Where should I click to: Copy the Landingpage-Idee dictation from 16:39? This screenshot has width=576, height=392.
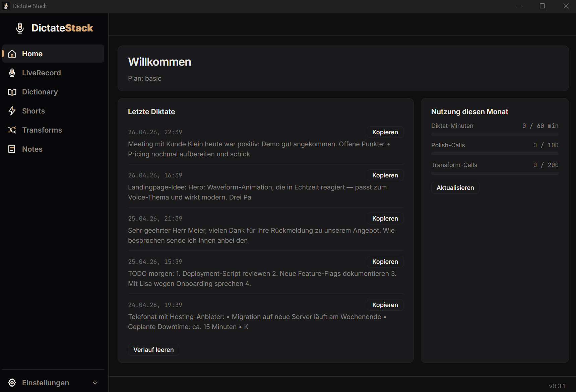[385, 175]
